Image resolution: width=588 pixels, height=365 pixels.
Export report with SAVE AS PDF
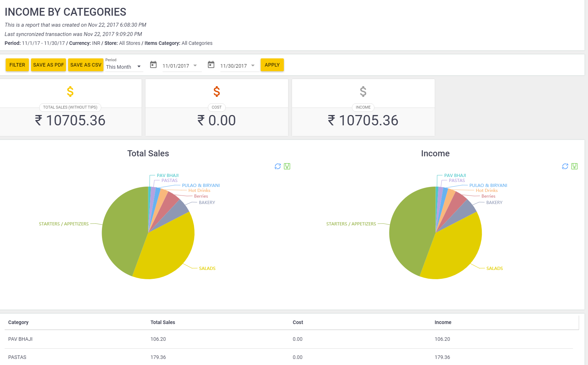pos(48,65)
